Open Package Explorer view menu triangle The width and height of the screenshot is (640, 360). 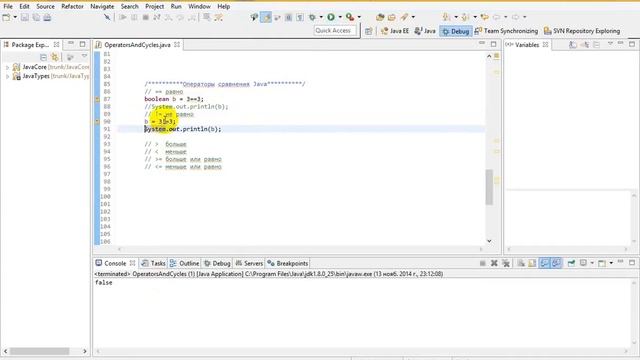[84, 56]
